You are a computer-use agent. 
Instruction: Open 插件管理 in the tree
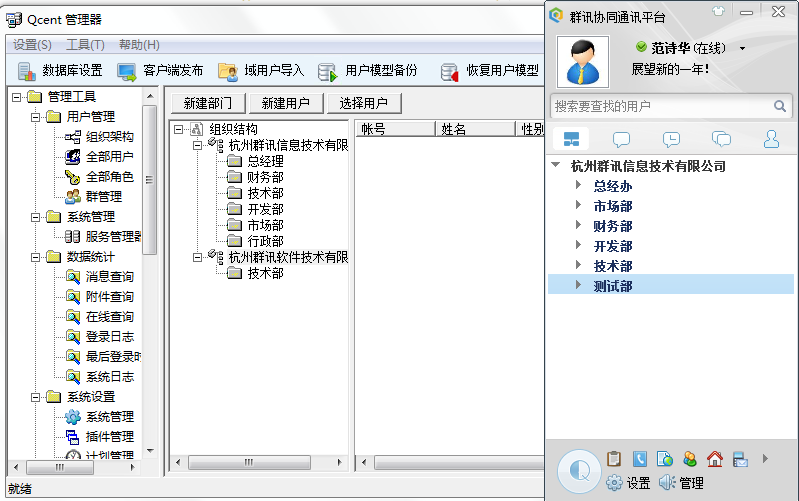click(x=109, y=437)
